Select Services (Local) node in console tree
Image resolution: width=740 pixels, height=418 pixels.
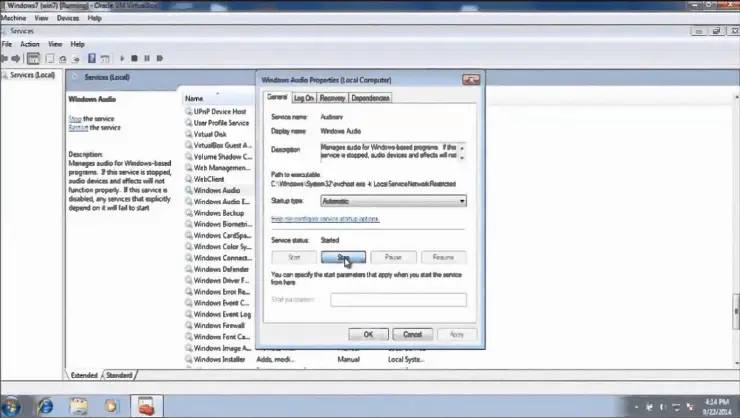33,75
